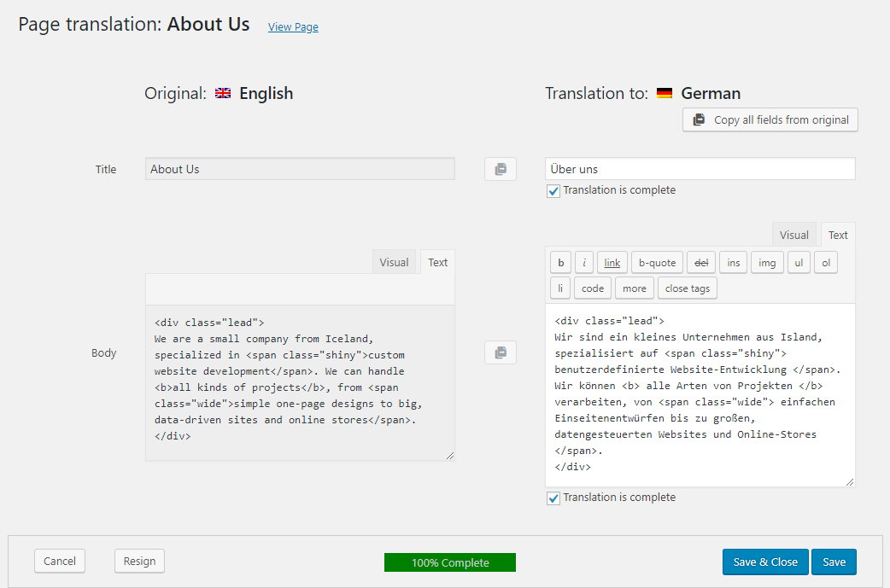Insert a hyperlink with the link button

pos(612,262)
